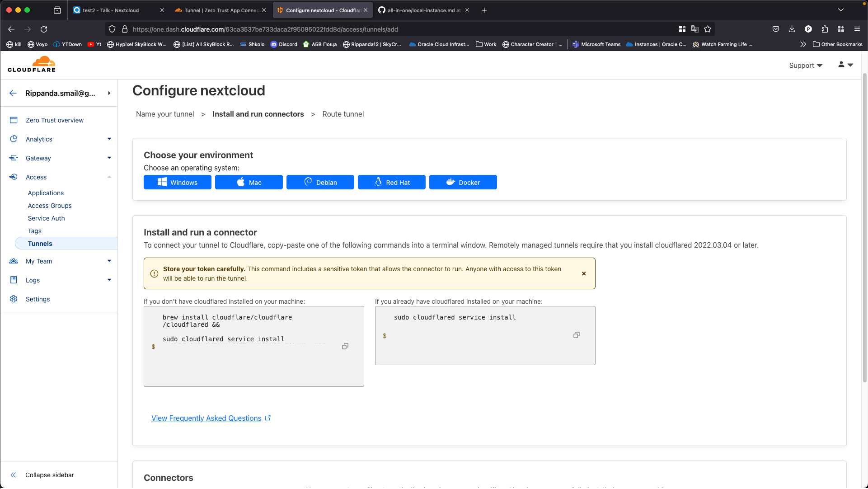
Task: Click the translate page icon in address bar
Action: pyautogui.click(x=695, y=29)
